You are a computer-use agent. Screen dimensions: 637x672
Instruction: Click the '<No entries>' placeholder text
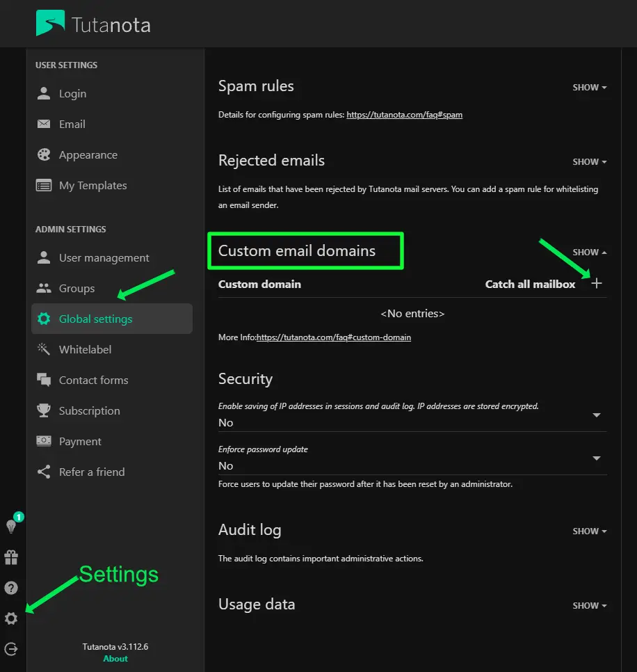point(412,314)
